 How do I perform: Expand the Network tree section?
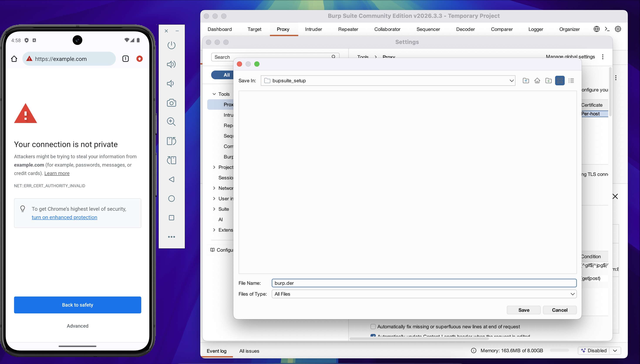[x=214, y=188]
